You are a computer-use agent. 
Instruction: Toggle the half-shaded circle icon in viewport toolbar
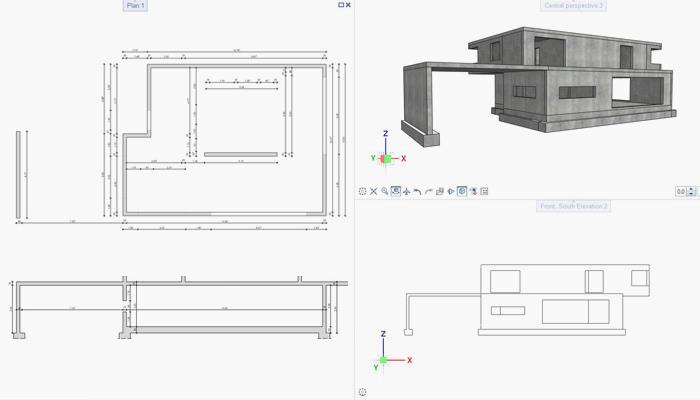pos(451,191)
